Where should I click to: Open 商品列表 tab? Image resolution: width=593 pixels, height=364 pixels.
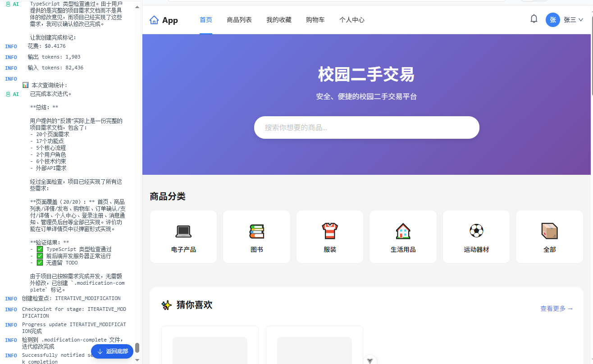tap(239, 20)
